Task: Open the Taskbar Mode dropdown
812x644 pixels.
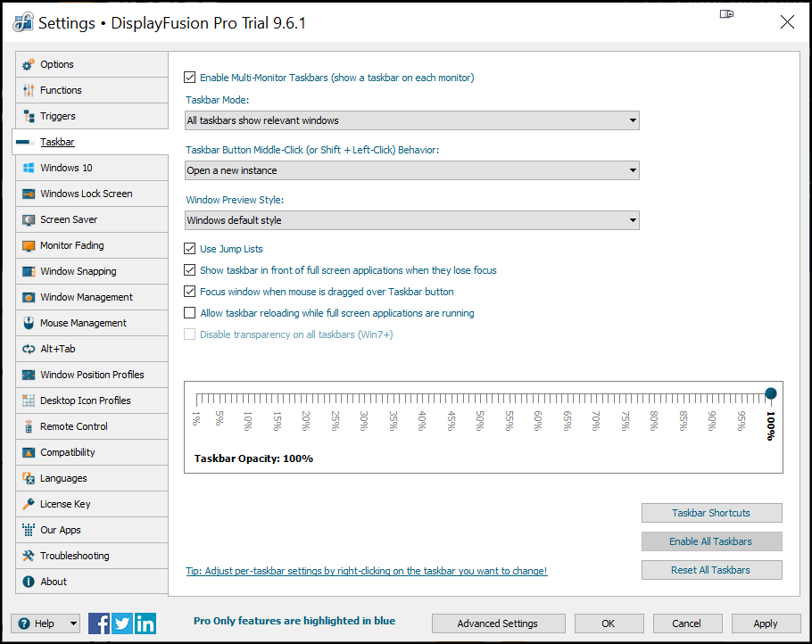Action: point(411,120)
